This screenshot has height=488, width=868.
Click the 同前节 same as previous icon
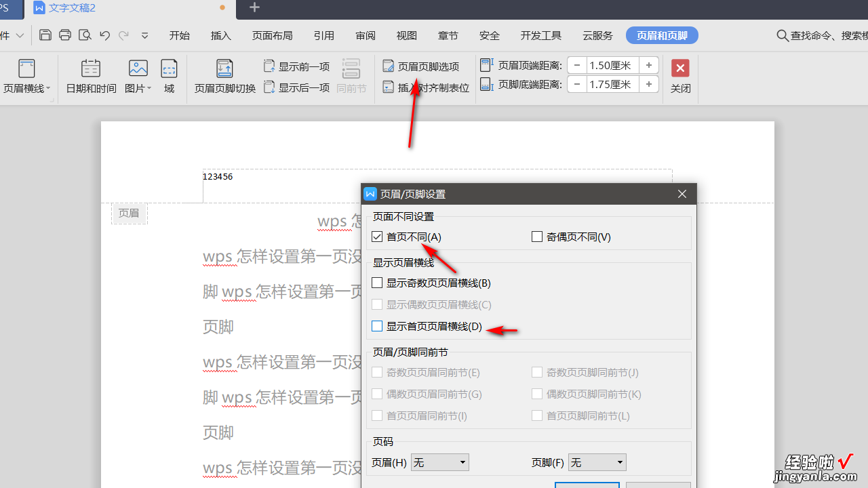351,76
